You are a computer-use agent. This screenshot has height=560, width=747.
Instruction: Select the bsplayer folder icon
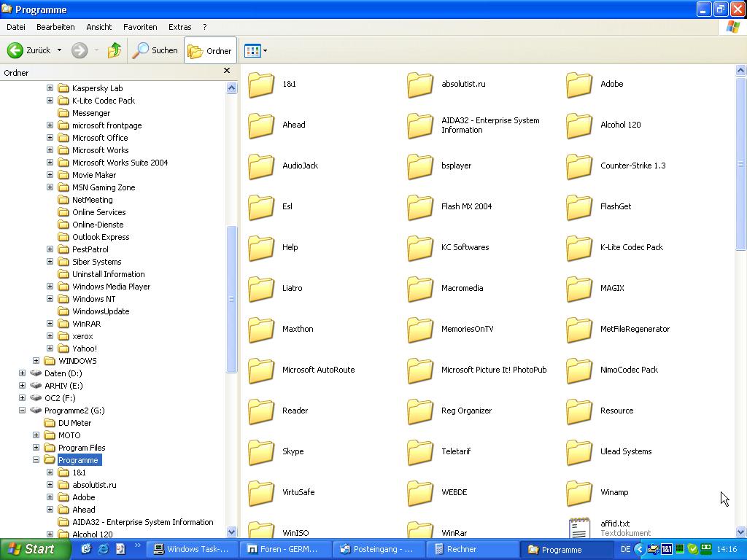[x=420, y=166]
